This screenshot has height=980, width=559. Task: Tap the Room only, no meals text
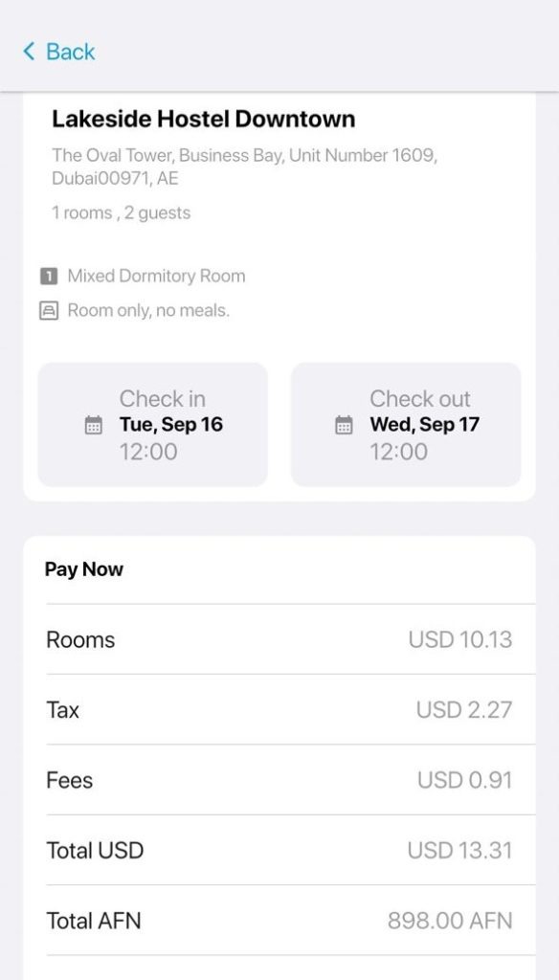(x=148, y=310)
